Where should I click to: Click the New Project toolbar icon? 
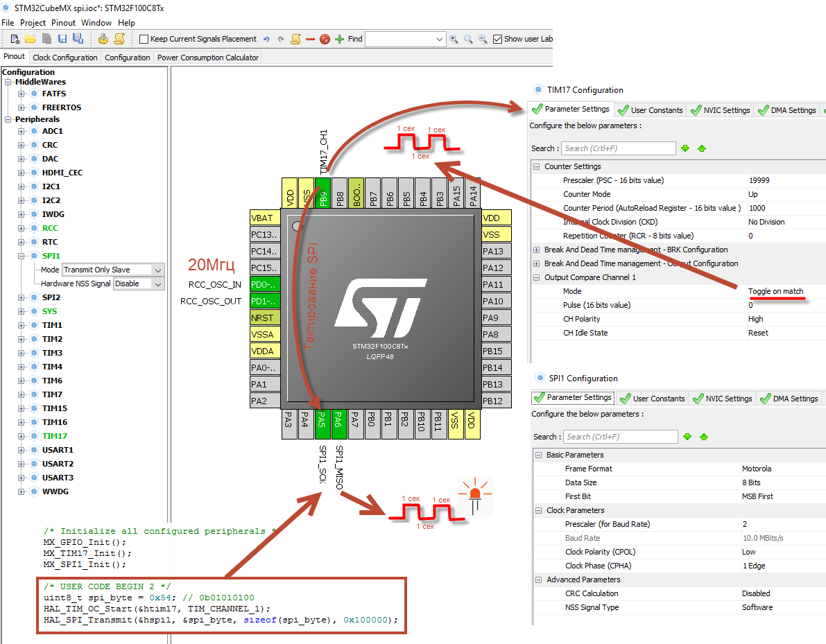click(x=15, y=39)
